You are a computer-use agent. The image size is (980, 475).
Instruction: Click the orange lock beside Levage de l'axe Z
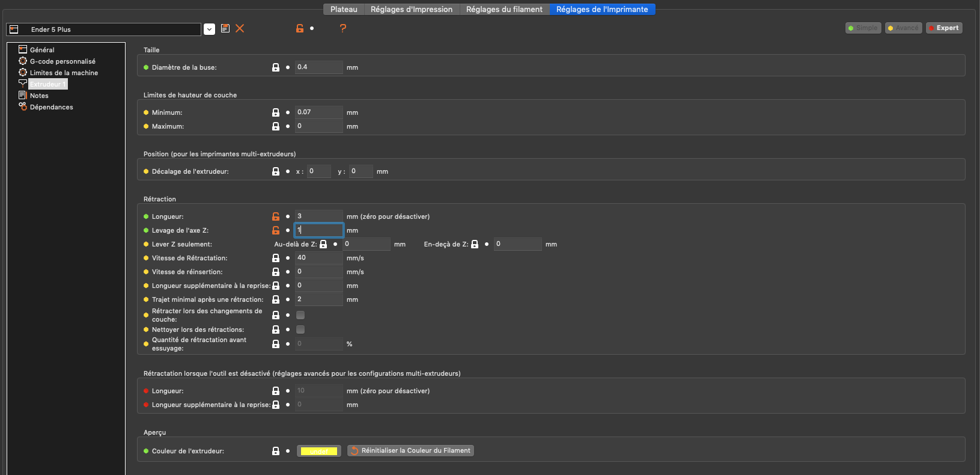276,230
